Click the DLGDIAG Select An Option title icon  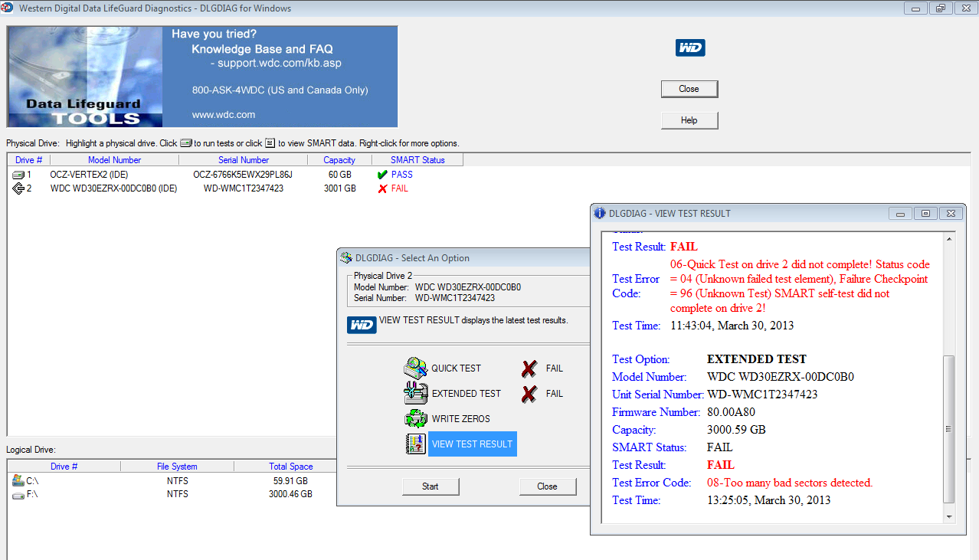(346, 257)
